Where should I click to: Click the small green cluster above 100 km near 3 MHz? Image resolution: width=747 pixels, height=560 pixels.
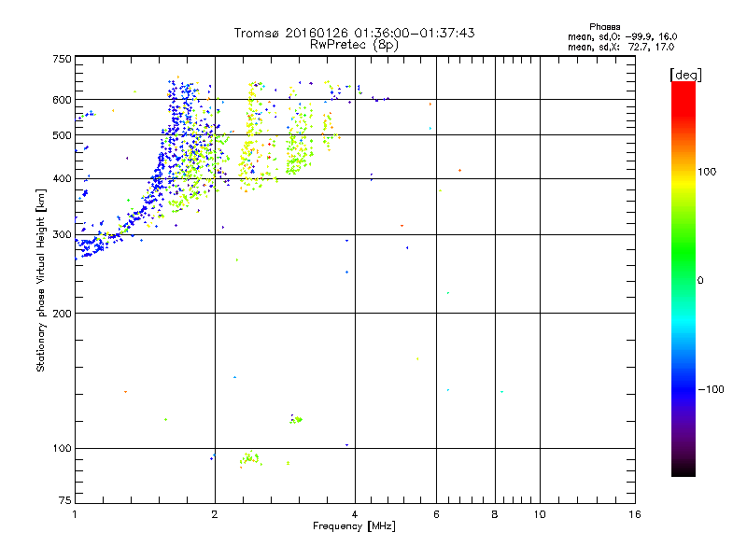click(296, 419)
